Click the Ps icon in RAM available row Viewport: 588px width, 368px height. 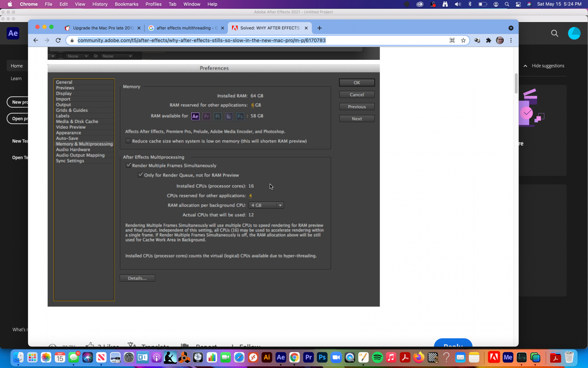coord(240,116)
